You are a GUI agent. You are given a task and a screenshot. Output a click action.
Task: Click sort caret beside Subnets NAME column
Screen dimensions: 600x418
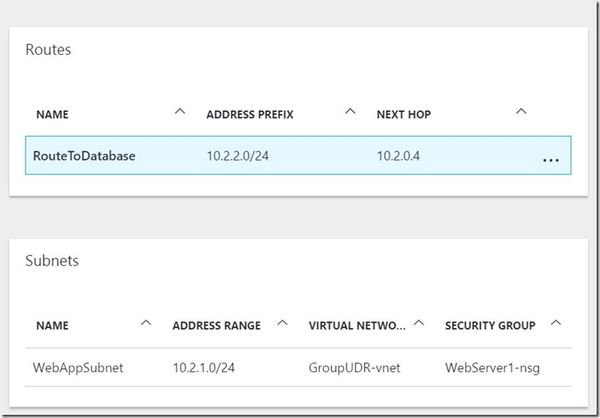(147, 322)
